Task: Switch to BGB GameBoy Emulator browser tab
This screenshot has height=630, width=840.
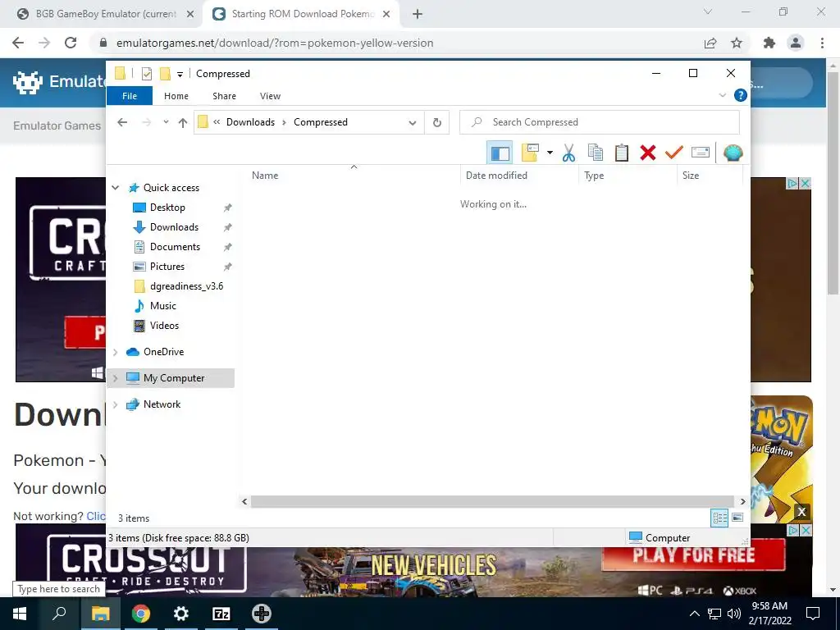Action: tap(106, 14)
